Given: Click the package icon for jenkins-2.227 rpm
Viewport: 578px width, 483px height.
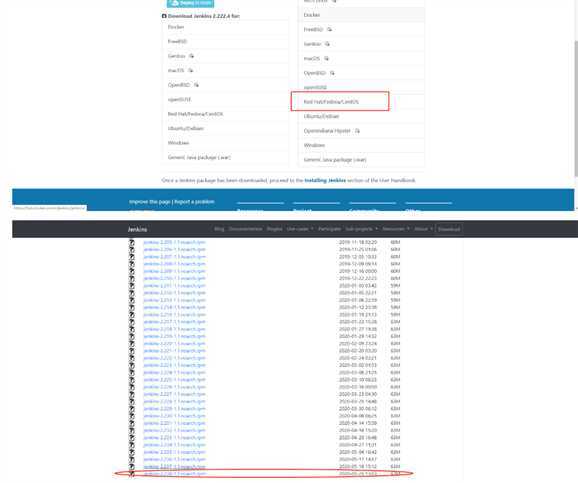Looking at the screenshot, I should click(132, 395).
